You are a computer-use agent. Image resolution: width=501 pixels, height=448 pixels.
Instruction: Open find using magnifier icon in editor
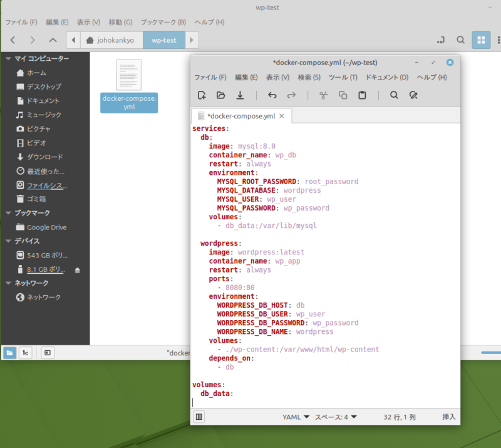click(x=394, y=95)
